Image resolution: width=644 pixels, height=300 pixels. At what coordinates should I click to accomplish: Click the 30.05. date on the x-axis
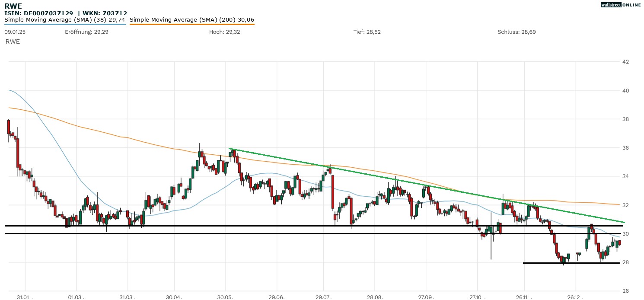click(x=226, y=297)
